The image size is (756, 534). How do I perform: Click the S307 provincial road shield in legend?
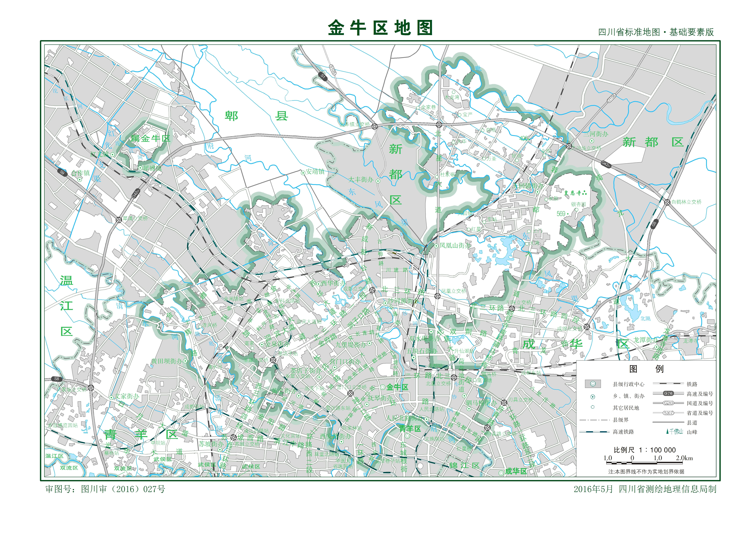(x=668, y=413)
